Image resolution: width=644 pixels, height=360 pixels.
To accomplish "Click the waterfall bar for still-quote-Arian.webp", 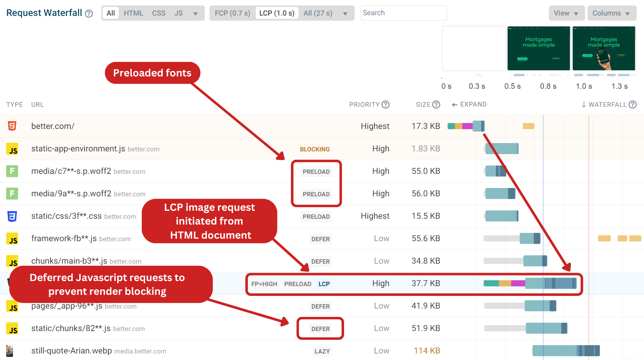I will pos(566,351).
